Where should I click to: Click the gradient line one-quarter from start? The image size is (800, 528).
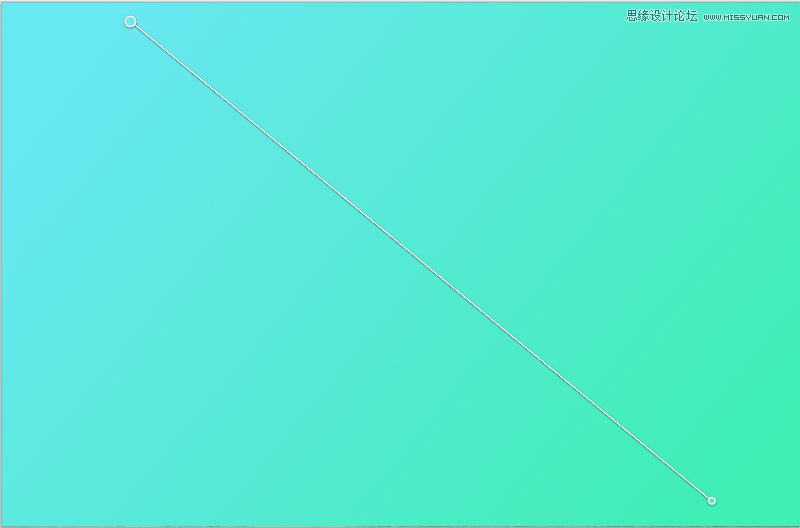[x=276, y=141]
